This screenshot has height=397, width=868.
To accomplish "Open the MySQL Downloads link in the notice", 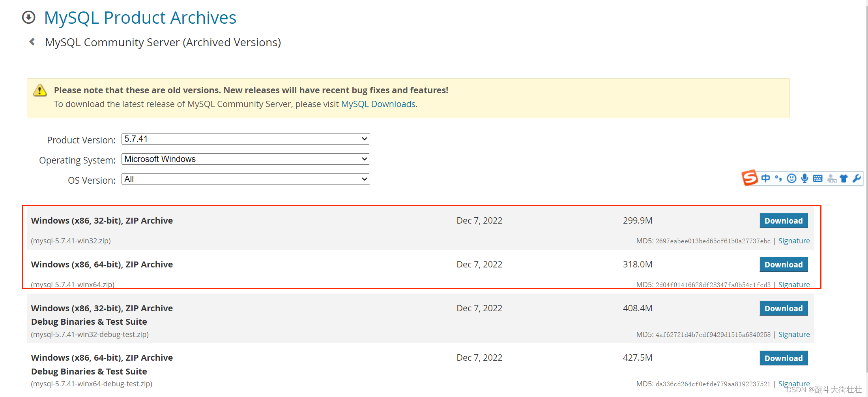I will (378, 104).
